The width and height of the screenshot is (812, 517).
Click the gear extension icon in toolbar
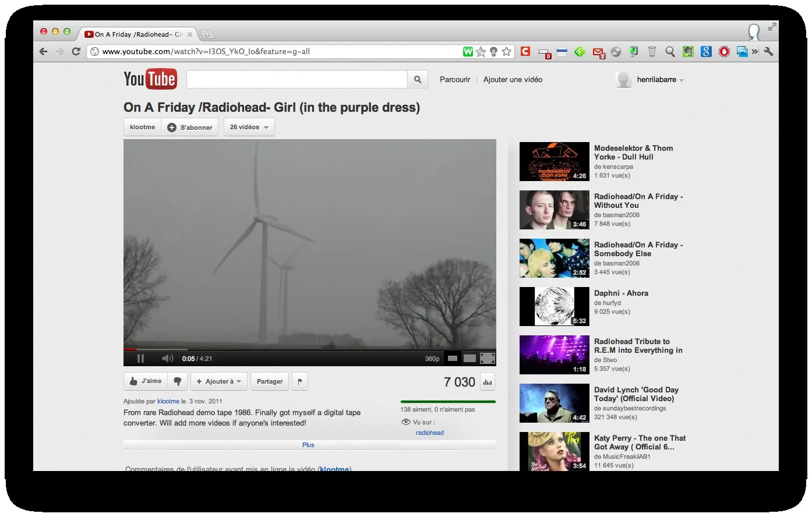616,52
